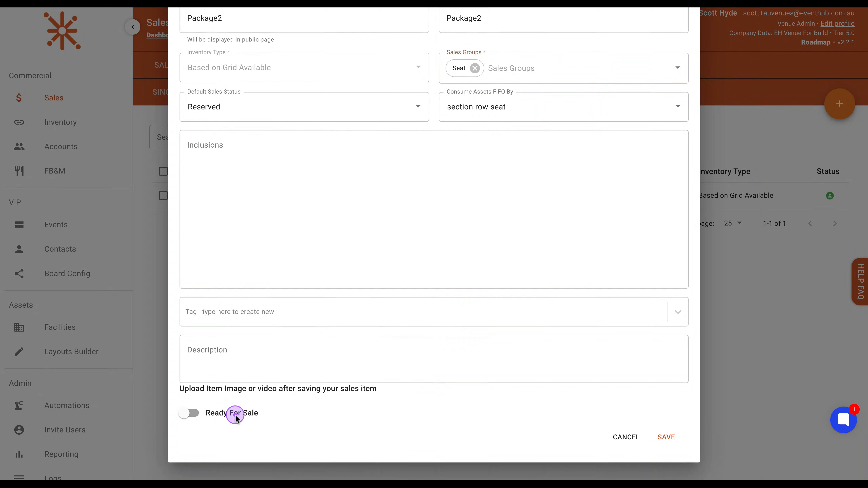Click the Facilities building icon
This screenshot has width=868, height=488.
(19, 327)
